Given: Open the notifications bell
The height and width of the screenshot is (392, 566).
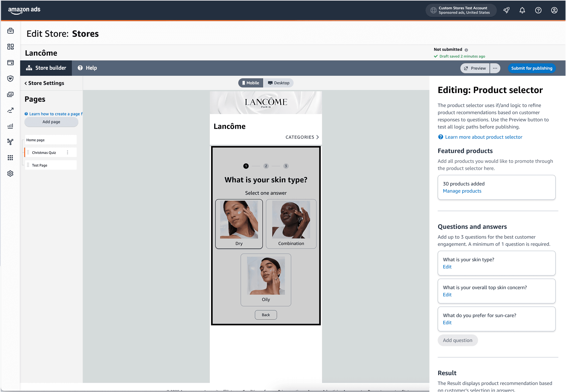Looking at the screenshot, I should click(x=522, y=10).
